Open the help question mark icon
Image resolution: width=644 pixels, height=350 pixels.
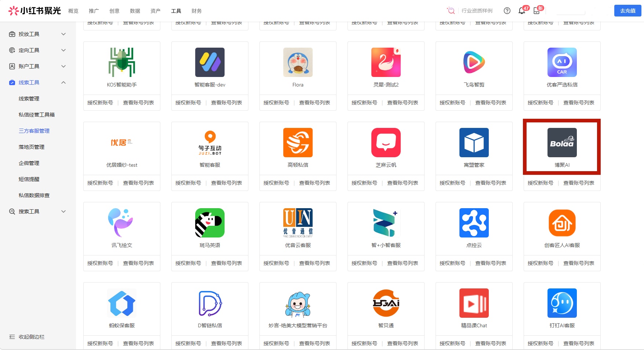tap(507, 11)
